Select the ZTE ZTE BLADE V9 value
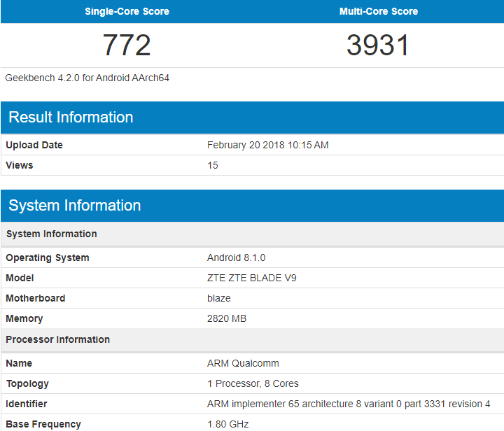The image size is (504, 431). click(252, 278)
